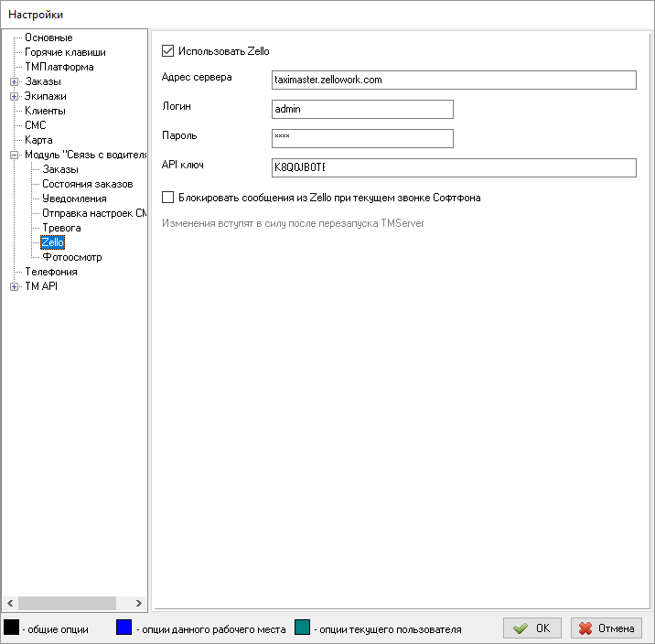This screenshot has height=644, width=655.
Task: Click the green checkmark OK button
Action: [532, 628]
